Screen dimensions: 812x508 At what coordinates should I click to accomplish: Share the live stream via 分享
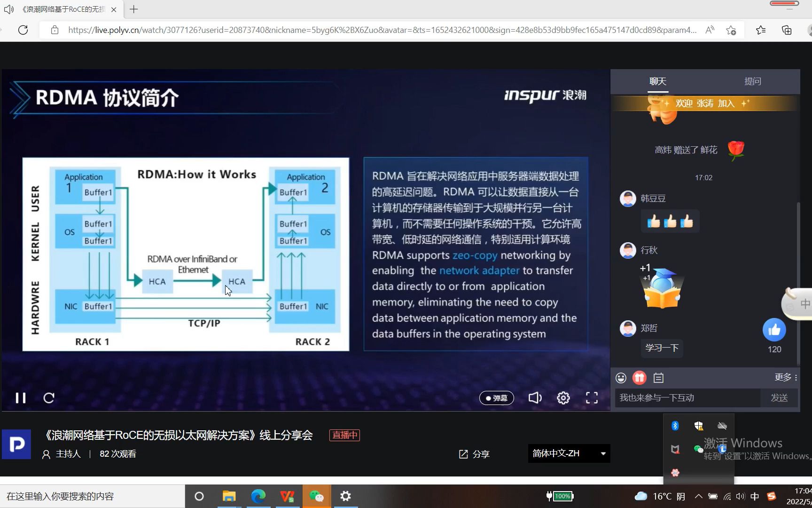tap(474, 454)
